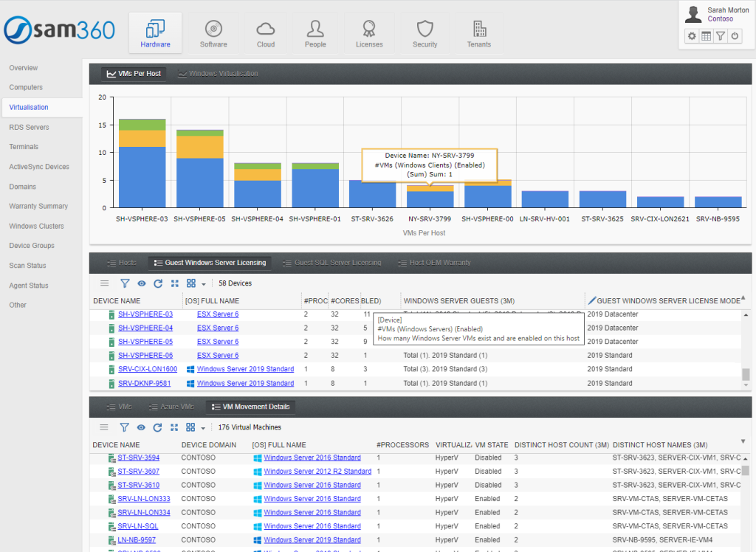Viewport: 756px width, 552px height.
Task: Switch chart to VMs Per Host view
Action: 133,73
